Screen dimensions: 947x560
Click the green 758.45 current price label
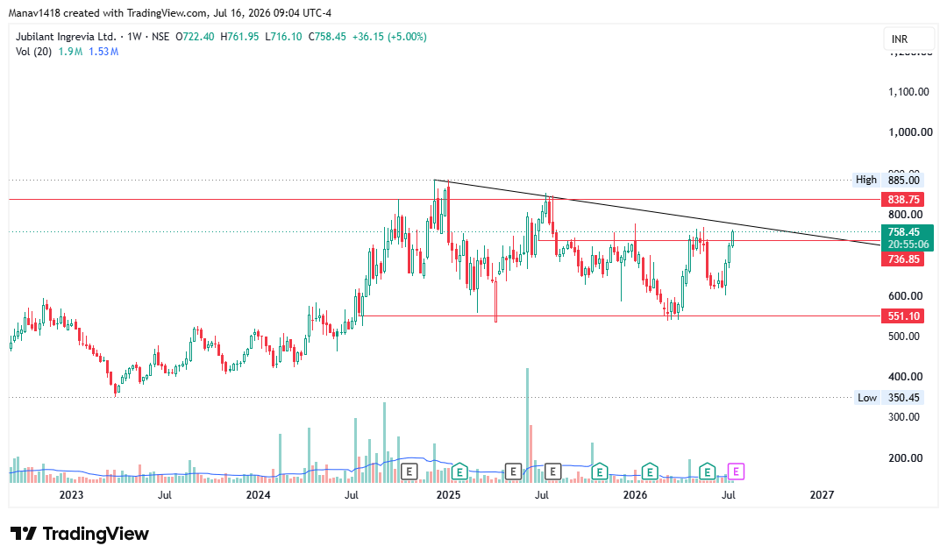coord(904,231)
